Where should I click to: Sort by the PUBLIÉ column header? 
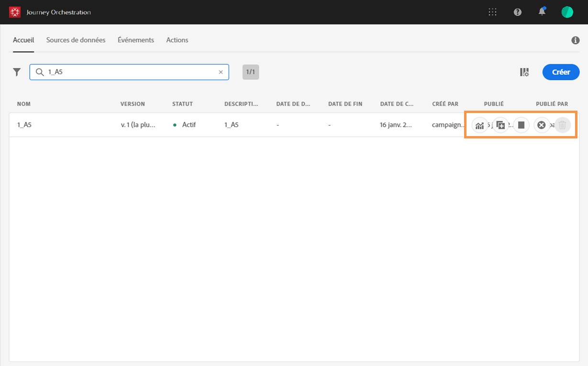coord(494,104)
